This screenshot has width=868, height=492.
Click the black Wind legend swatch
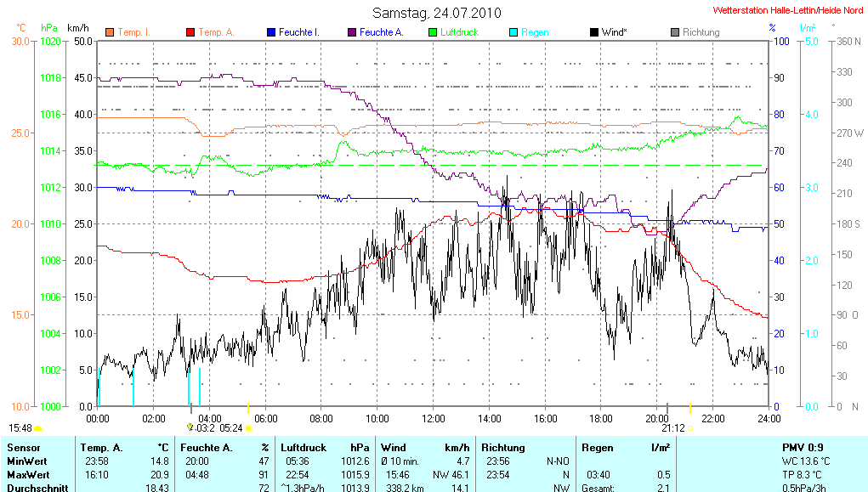[x=593, y=32]
